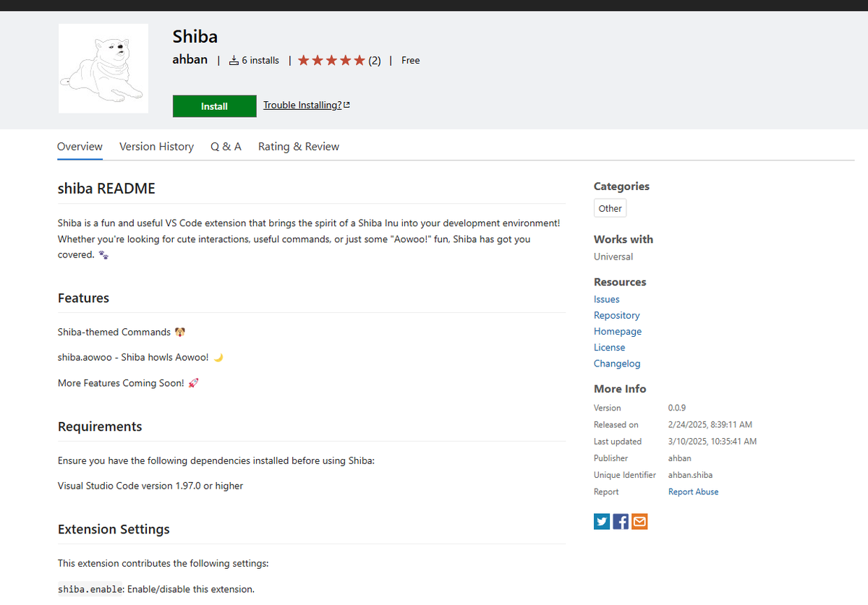Screen dimensions: 868x605
Task: Open the Changelog link
Action: (x=617, y=364)
